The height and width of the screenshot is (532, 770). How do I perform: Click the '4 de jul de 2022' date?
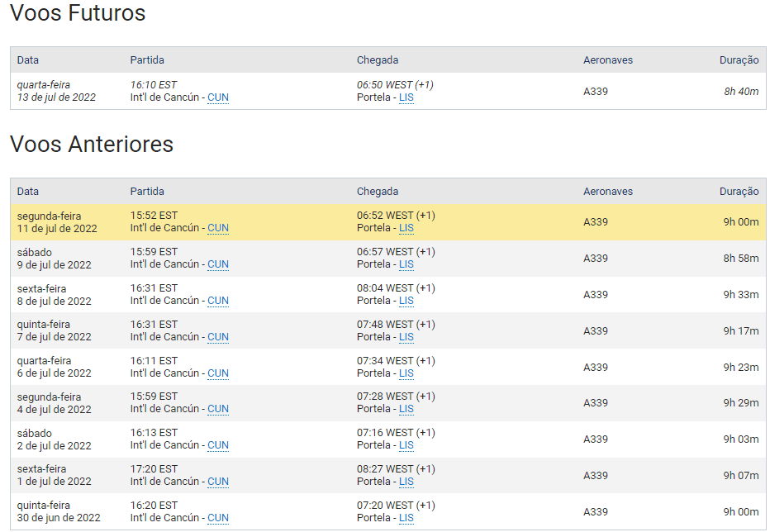pos(54,409)
